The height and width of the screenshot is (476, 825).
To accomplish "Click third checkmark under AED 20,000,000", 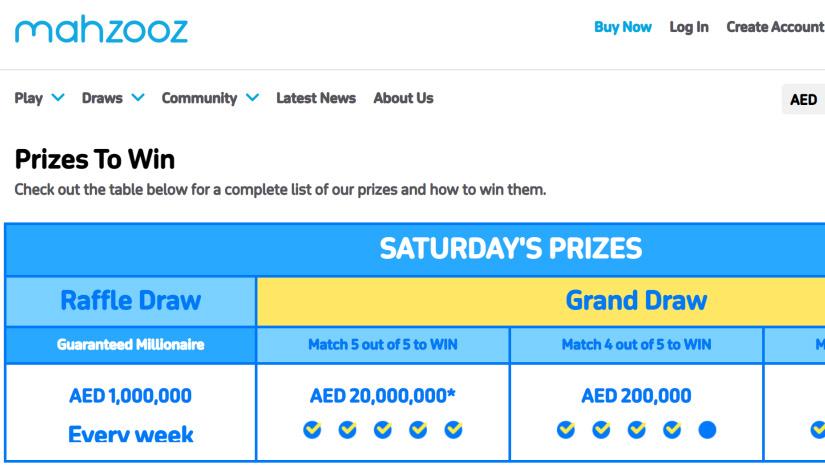I will 383,430.
